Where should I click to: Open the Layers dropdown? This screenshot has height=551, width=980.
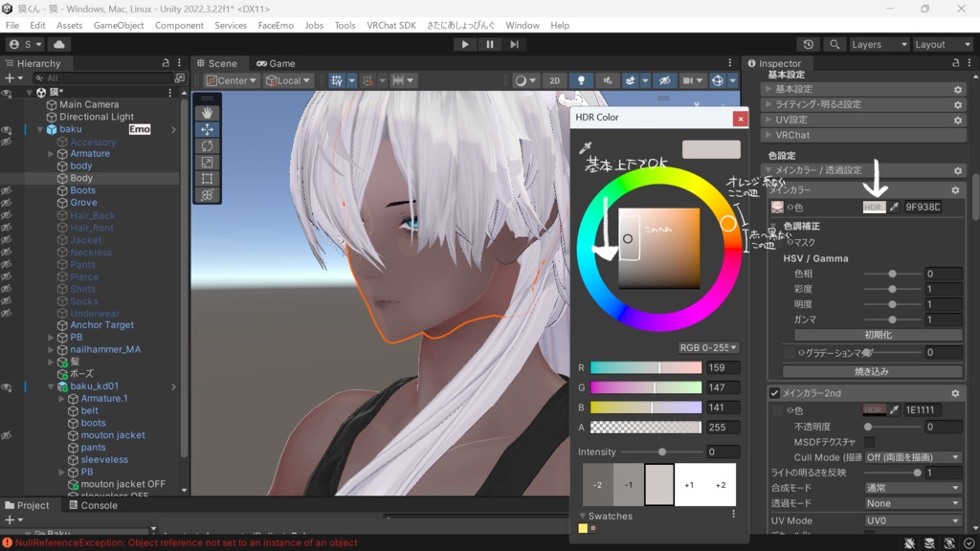coord(878,45)
